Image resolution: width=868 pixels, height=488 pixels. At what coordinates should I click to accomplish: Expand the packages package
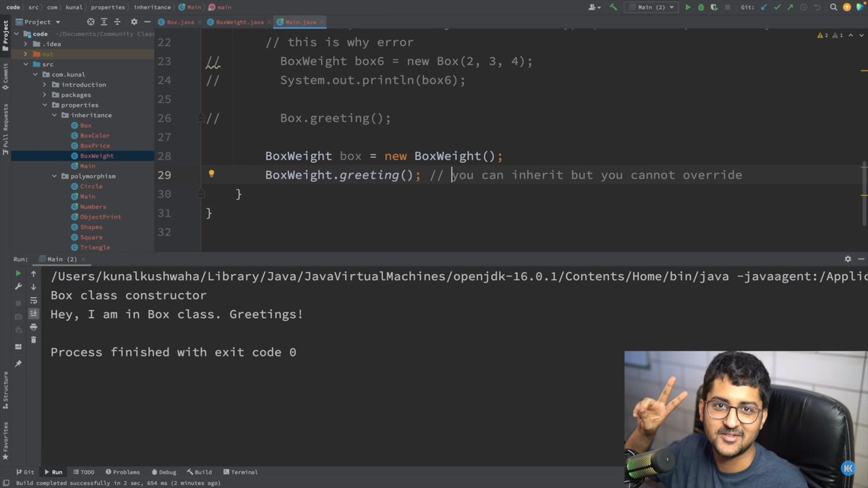[44, 95]
